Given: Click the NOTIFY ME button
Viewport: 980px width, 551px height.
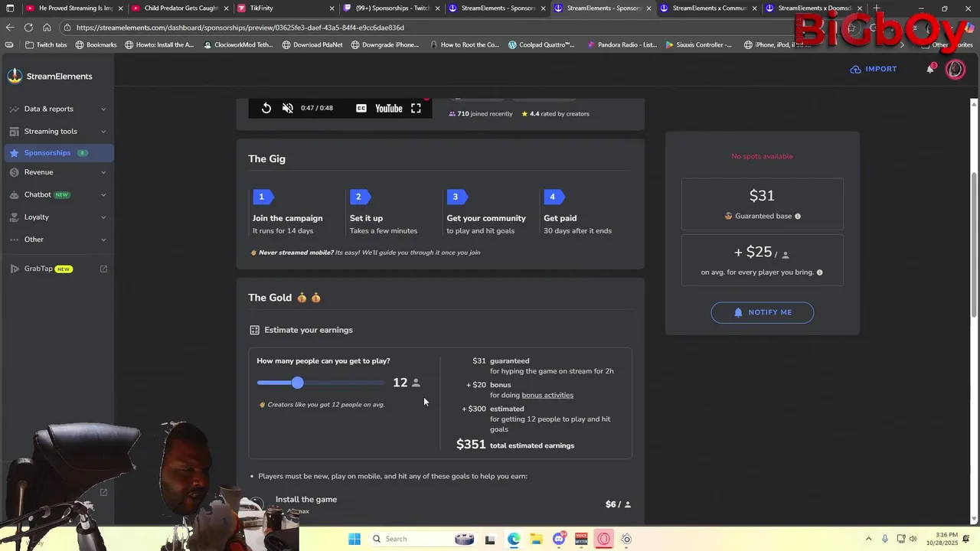Looking at the screenshot, I should point(762,312).
